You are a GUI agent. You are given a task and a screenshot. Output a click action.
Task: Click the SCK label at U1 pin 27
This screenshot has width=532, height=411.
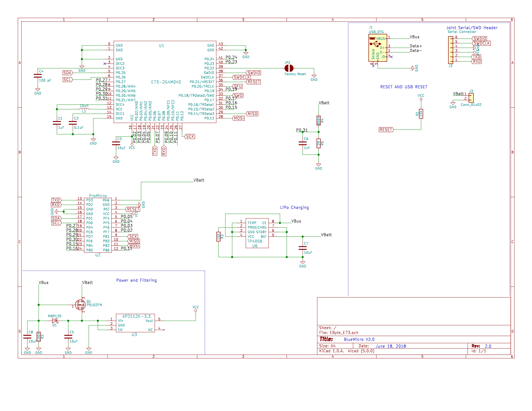(190, 136)
